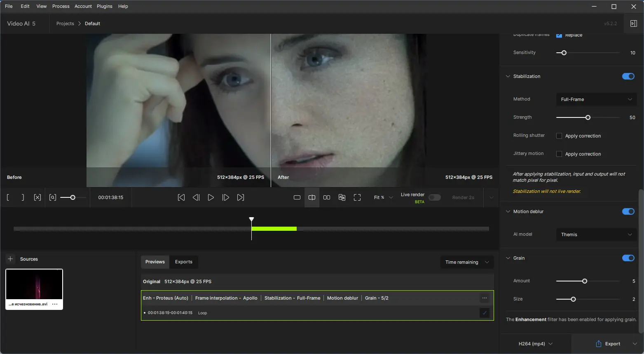Adjust the timeline zoom slider handle

(73, 197)
